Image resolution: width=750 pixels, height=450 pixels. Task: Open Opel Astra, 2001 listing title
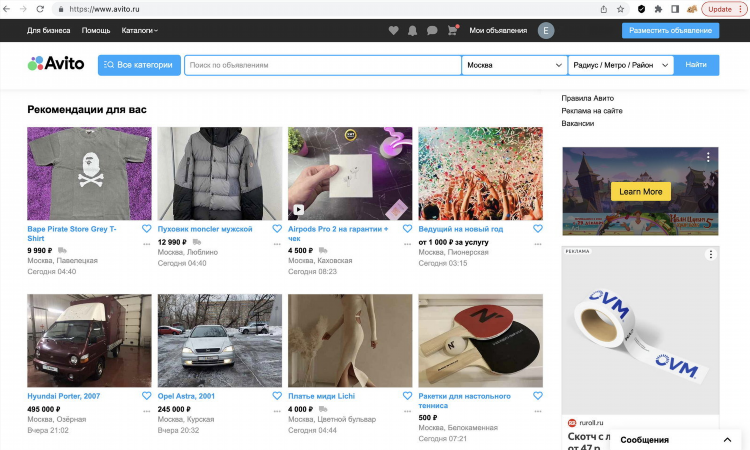click(x=186, y=396)
